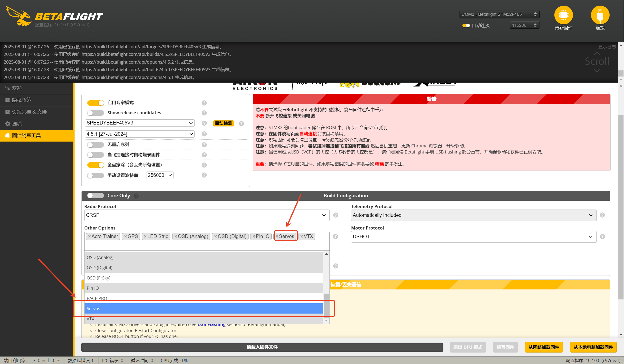Viewport: 624px width, 364px height.
Task: Open help icon for no reboot sequence
Action: point(204,145)
